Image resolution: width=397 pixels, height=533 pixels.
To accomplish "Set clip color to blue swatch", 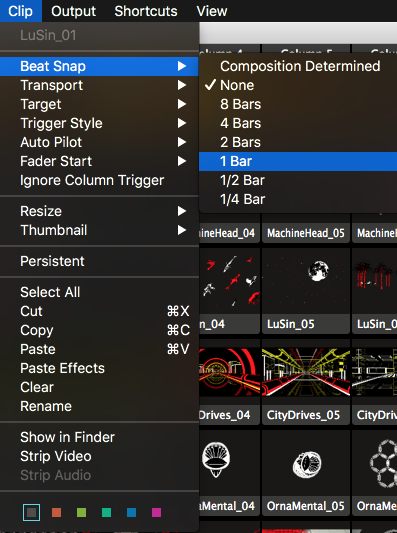I will click(132, 512).
